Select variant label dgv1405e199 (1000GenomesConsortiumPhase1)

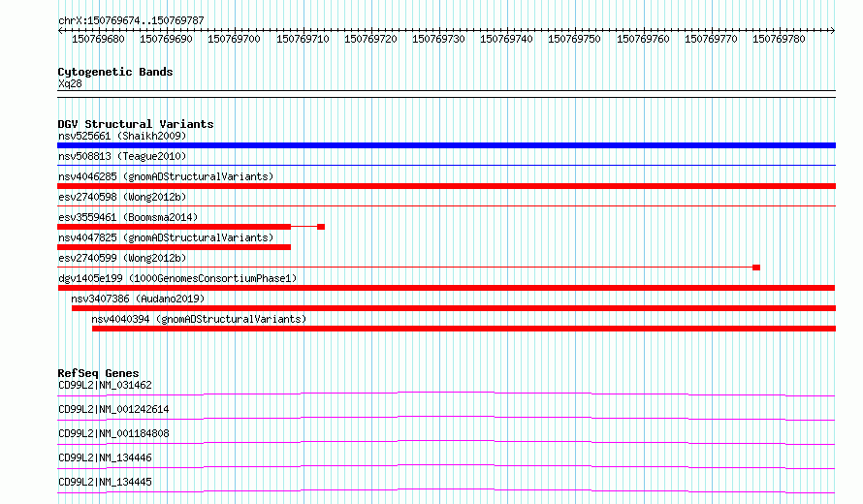177,278
